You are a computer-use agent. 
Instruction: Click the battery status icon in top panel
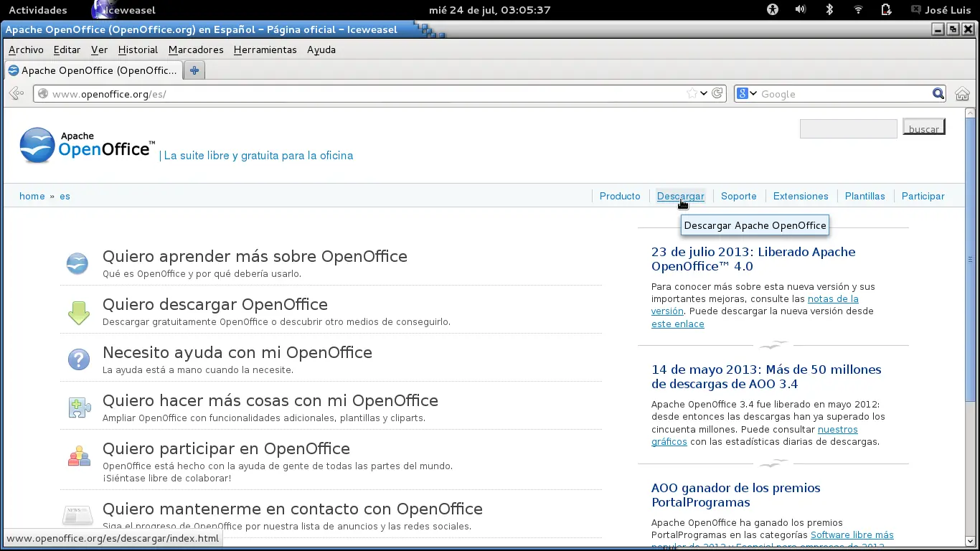tap(887, 9)
